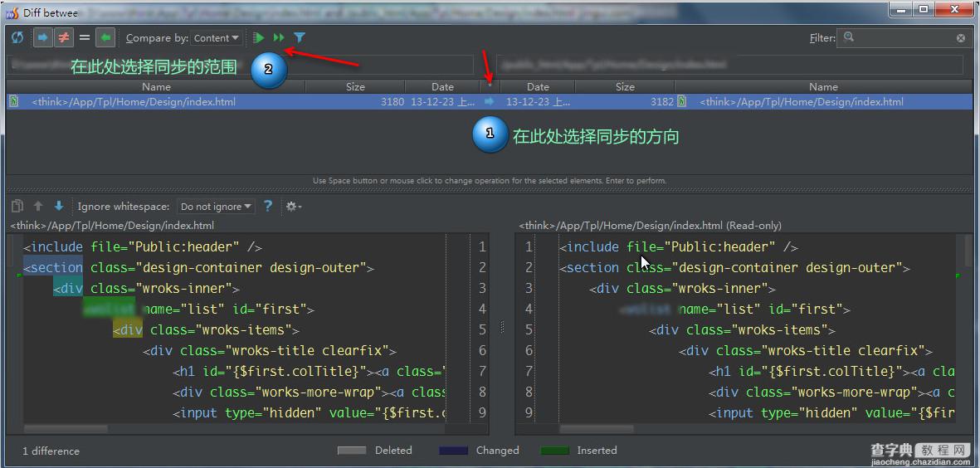Image resolution: width=980 pixels, height=468 pixels.
Task: Sort by the right Name column header
Action: point(823,87)
